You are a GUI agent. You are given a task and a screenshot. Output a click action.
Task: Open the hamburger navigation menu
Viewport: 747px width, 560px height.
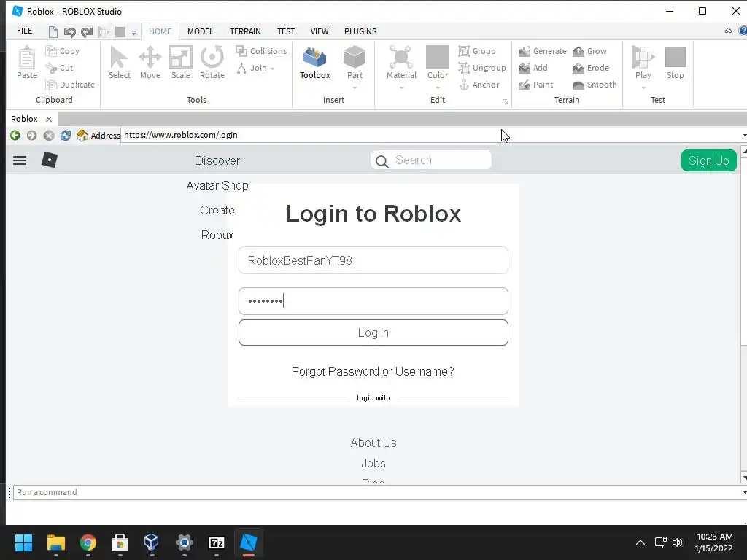tap(20, 160)
